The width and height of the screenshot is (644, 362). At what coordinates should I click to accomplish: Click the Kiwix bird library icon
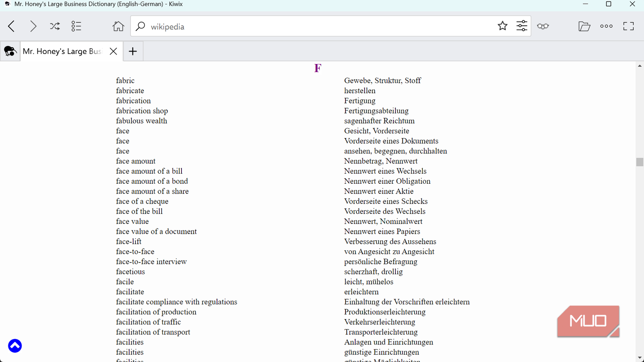(x=10, y=51)
